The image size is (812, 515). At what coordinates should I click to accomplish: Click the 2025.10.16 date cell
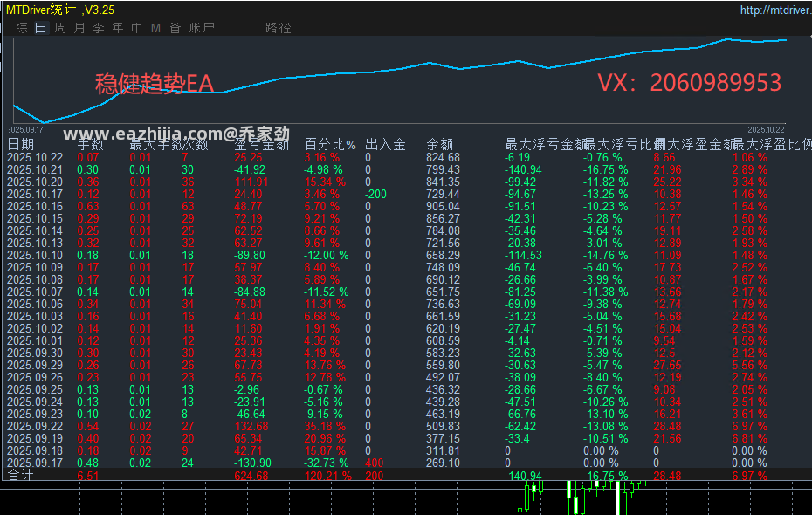tap(35, 207)
